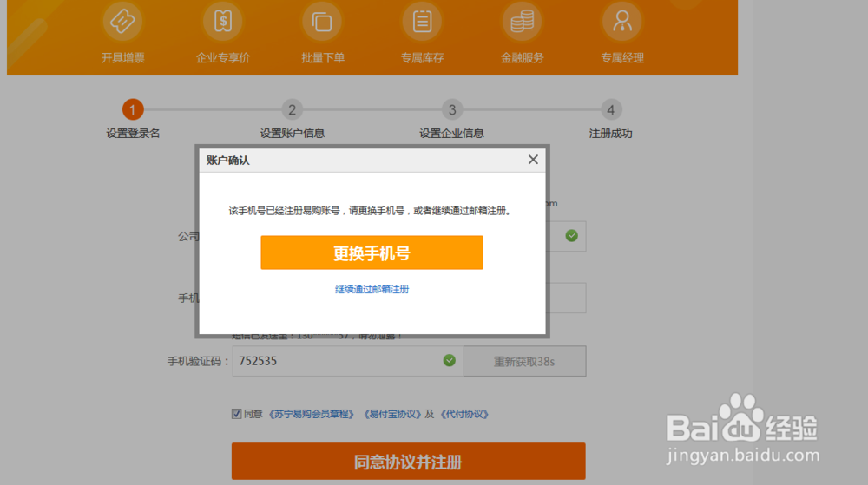Click step 3 设置企业信息 circle
This screenshot has width=868, height=485.
451,109
